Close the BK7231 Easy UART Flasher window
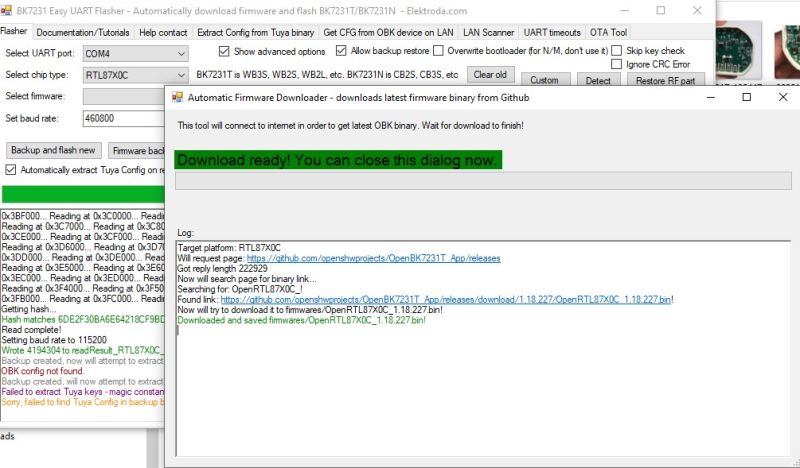Image resolution: width=800 pixels, height=468 pixels. [x=697, y=10]
